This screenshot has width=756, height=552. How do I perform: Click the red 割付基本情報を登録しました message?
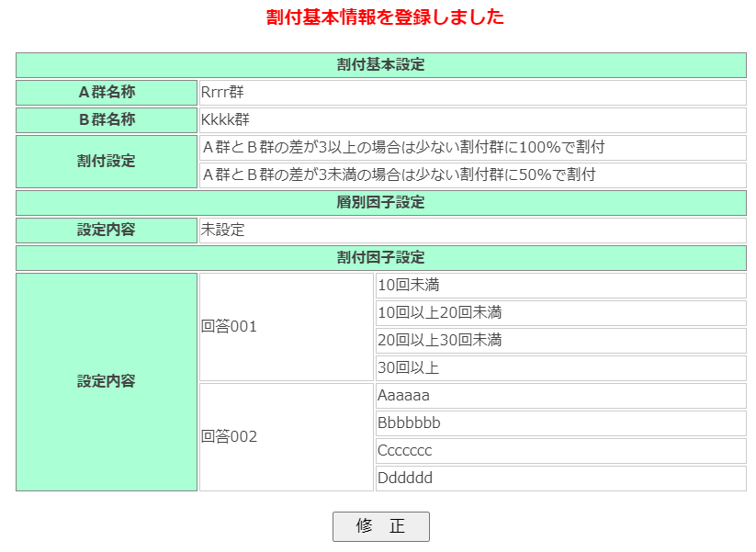coord(385,17)
